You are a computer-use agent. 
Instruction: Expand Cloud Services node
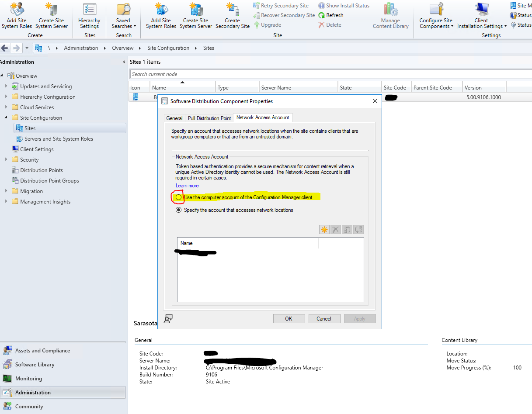6,107
